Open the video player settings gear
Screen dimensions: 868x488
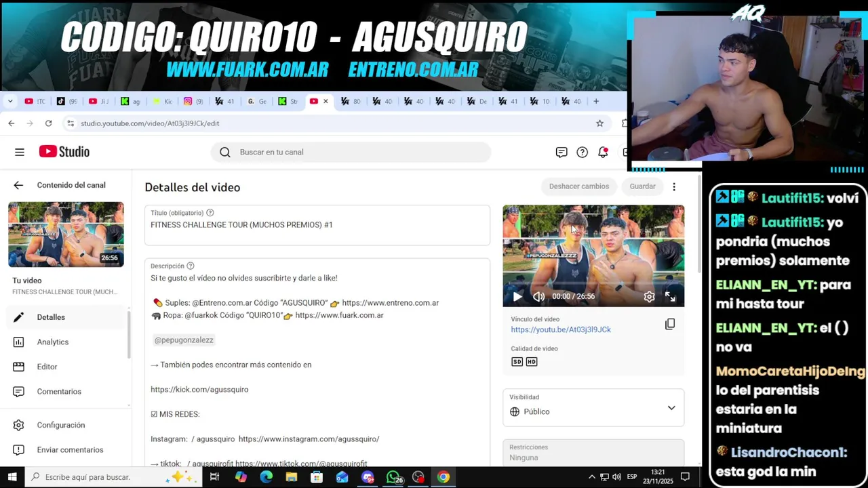point(649,296)
